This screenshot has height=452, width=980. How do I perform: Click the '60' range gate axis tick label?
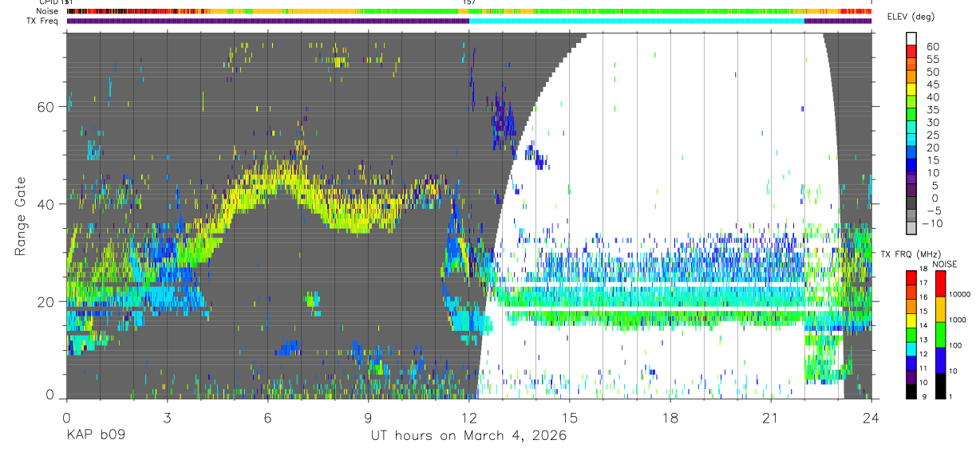click(x=45, y=107)
